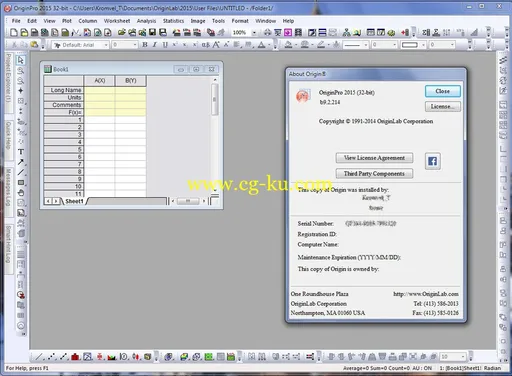Select the Line drawing tool
The width and height of the screenshot is (512, 376).
tap(21, 172)
